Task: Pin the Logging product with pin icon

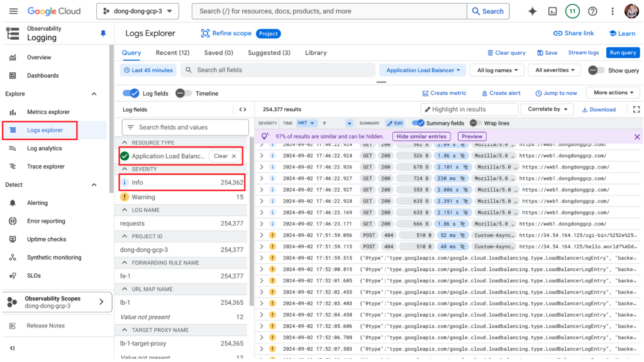Action: coord(103,34)
